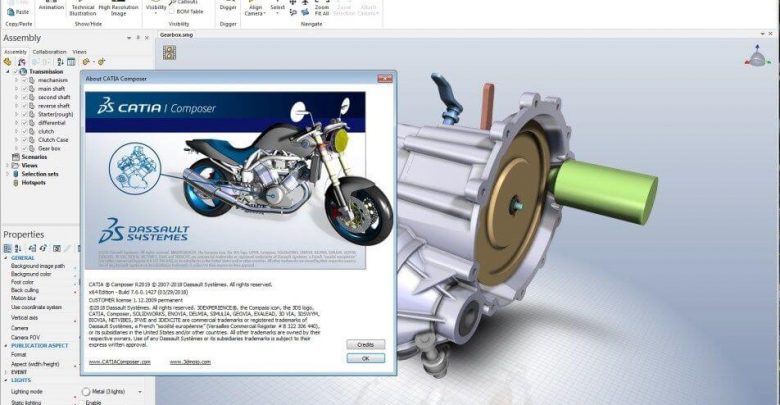The image size is (780, 405).
Task: Click the second icon in Assembly toolbar
Action: pos(21,62)
